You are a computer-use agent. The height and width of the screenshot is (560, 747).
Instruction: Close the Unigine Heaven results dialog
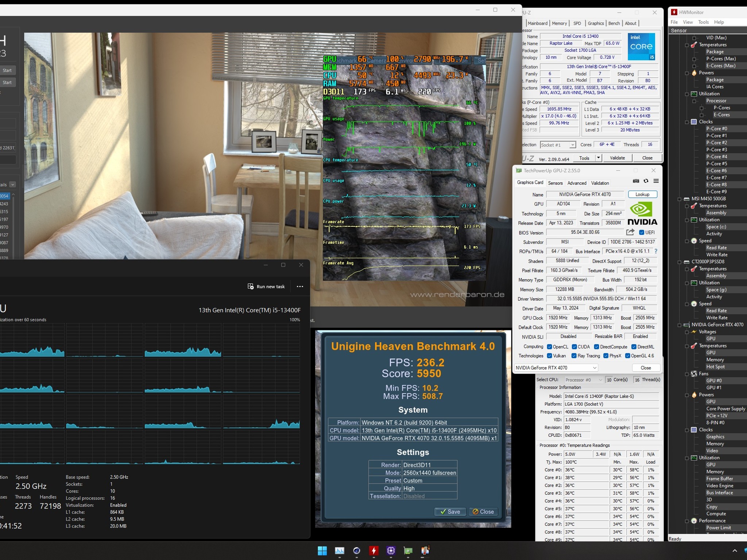click(483, 512)
